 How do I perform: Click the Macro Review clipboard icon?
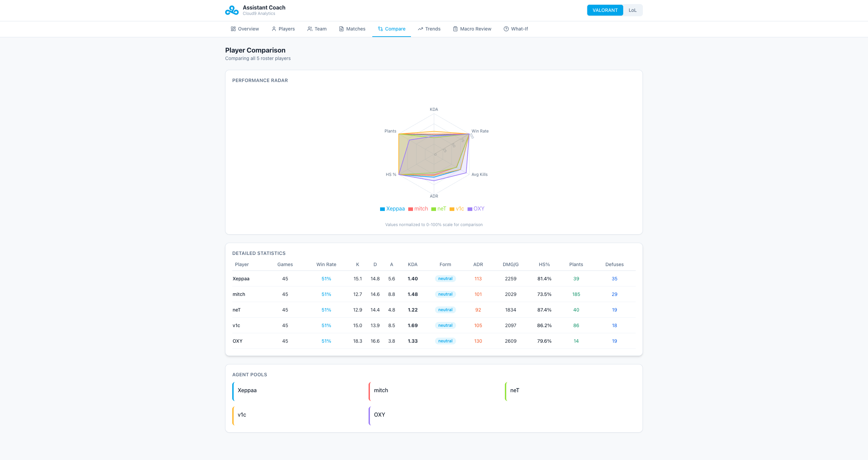click(455, 29)
